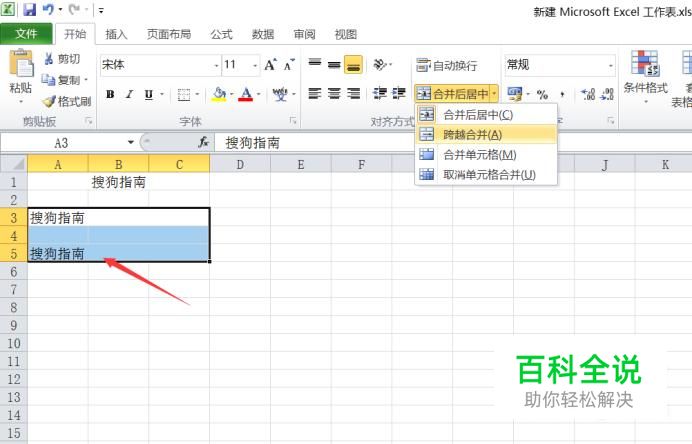Open the 常规 number format dropdown
The image size is (692, 444).
click(x=611, y=65)
